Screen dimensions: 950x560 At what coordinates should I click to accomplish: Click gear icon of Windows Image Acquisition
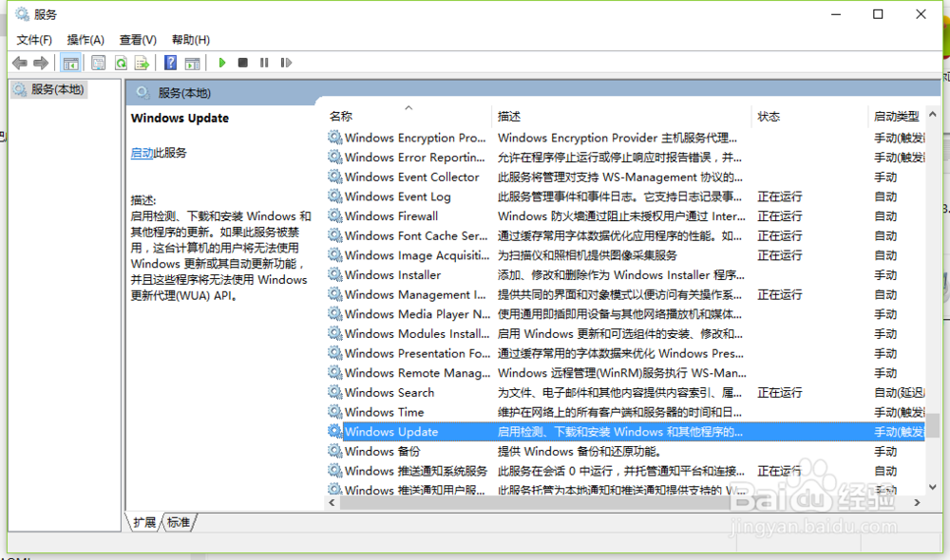334,255
